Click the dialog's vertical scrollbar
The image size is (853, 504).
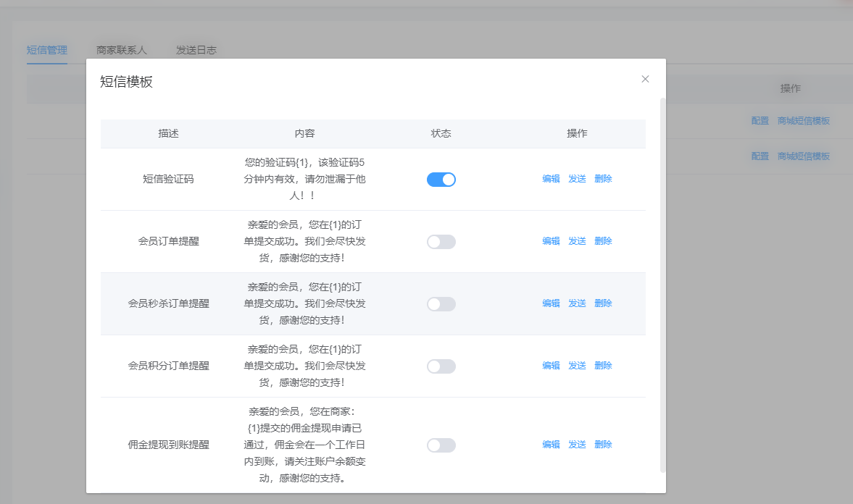pyautogui.click(x=662, y=285)
